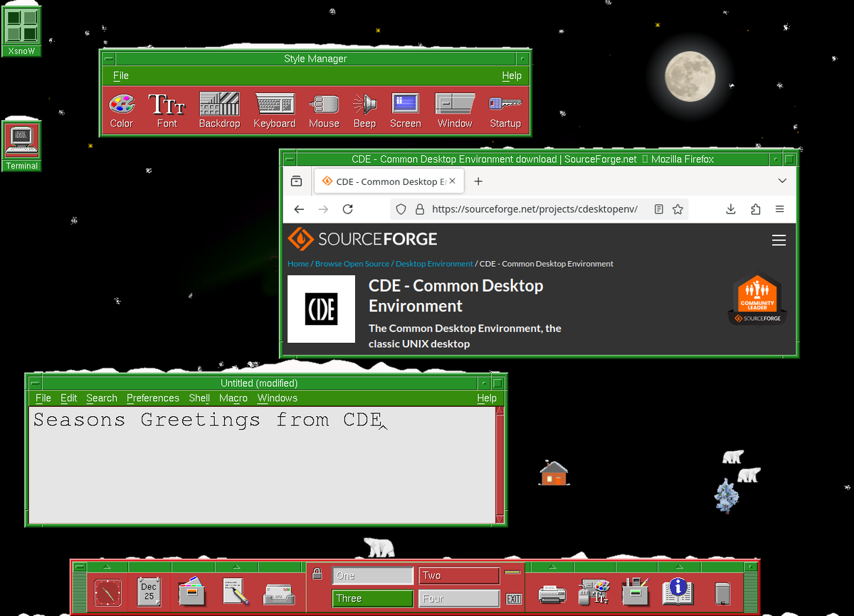Viewport: 854px width, 616px height.
Task: Click the XsnoW desktop icon
Action: [21, 31]
